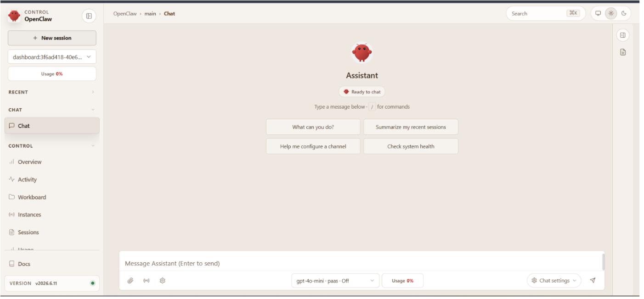Click the Assistant avatar image
The width and height of the screenshot is (644, 299).
362,53
